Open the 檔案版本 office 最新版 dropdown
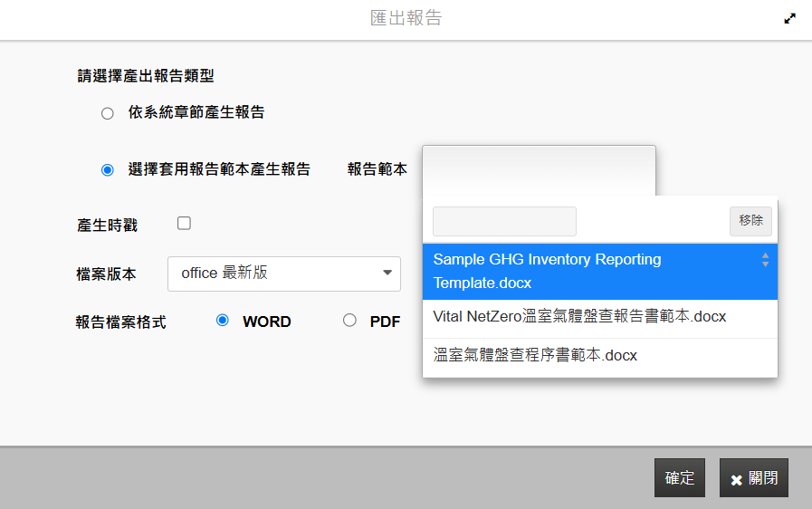The width and height of the screenshot is (812, 509). click(x=283, y=273)
